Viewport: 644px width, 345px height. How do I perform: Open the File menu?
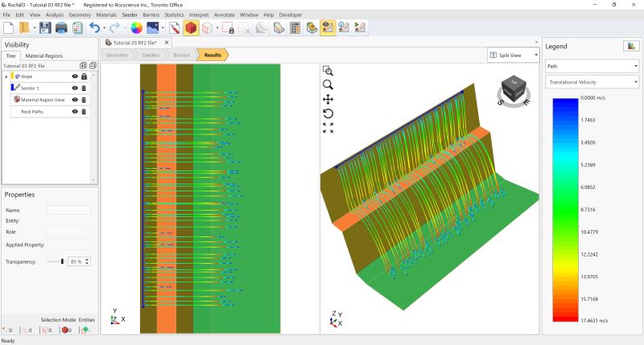coord(6,14)
